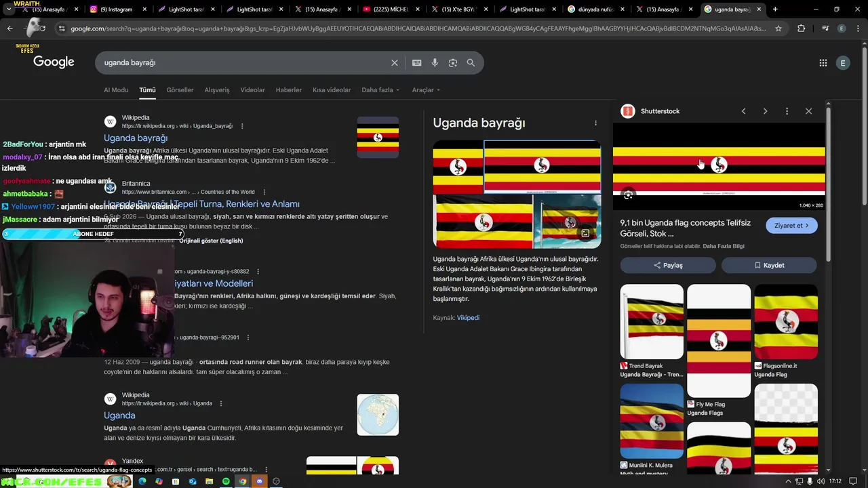868x488 pixels.
Task: Expand the Daha fazla search filter dropdown
Action: (x=380, y=90)
